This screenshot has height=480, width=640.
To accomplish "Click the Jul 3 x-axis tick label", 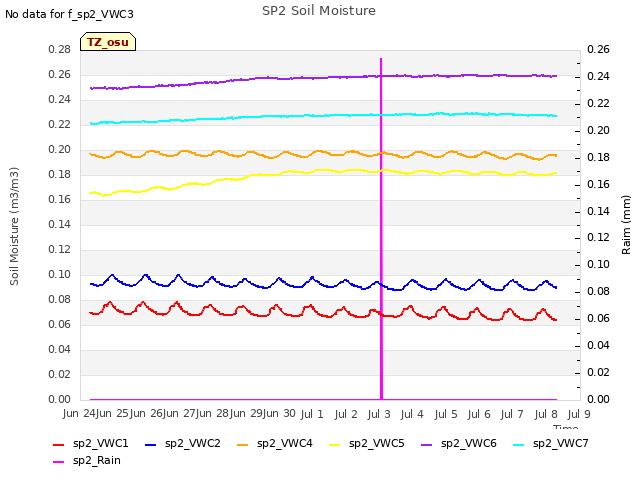I will pyautogui.click(x=379, y=414).
